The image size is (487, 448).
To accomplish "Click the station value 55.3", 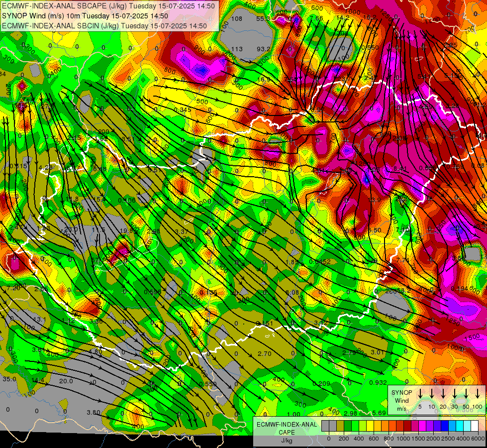I will tap(263, 18).
